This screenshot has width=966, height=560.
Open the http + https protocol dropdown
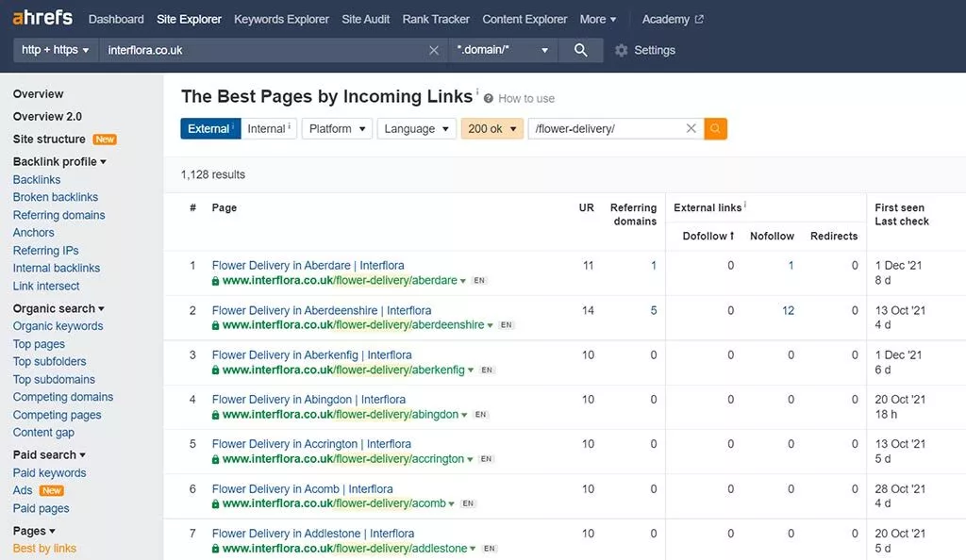56,50
